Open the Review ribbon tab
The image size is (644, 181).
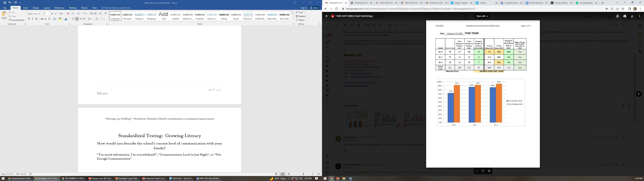pos(85,8)
